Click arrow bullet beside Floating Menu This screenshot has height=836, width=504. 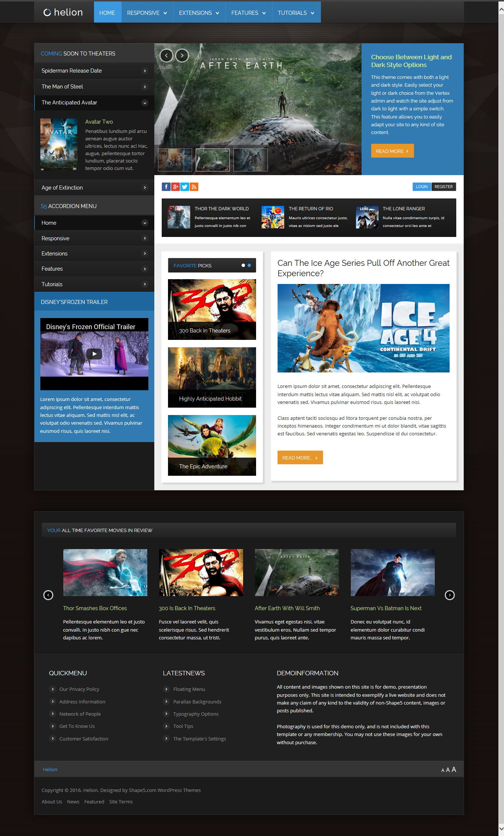point(167,689)
